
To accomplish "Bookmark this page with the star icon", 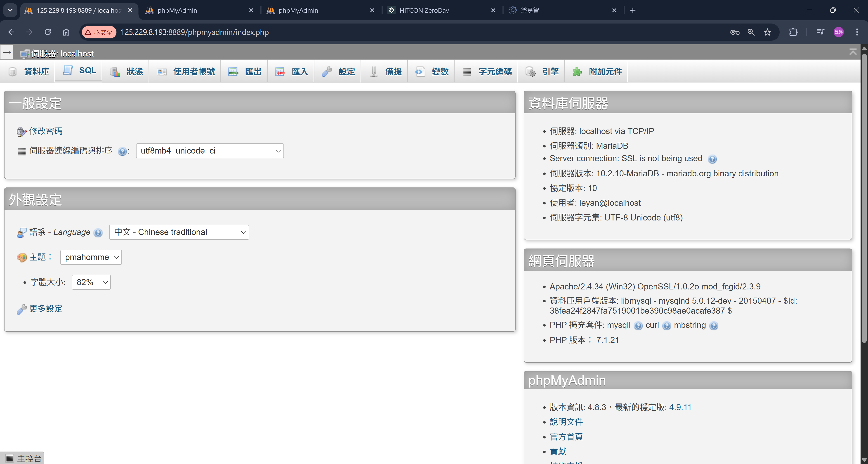I will 767,32.
